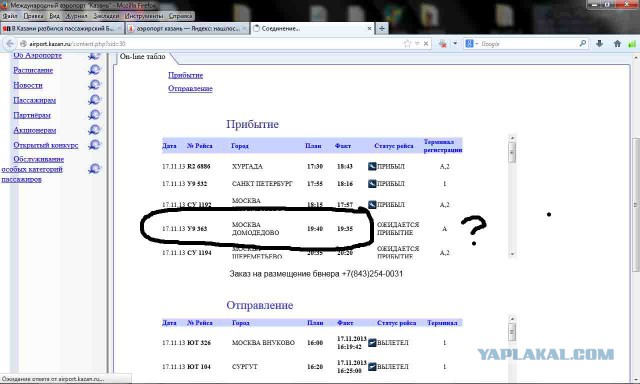Open the dropdown arrow next to the add-on icon

(455, 44)
